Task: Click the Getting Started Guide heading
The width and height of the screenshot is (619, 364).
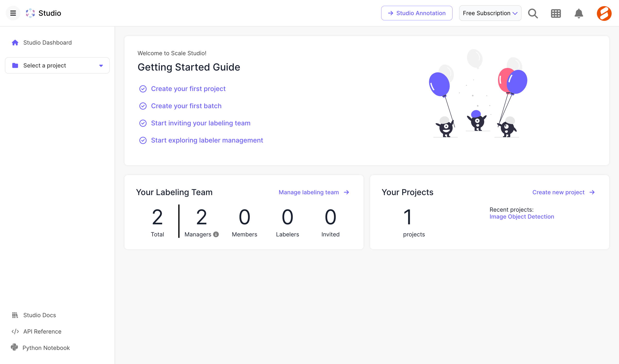Action: tap(189, 67)
